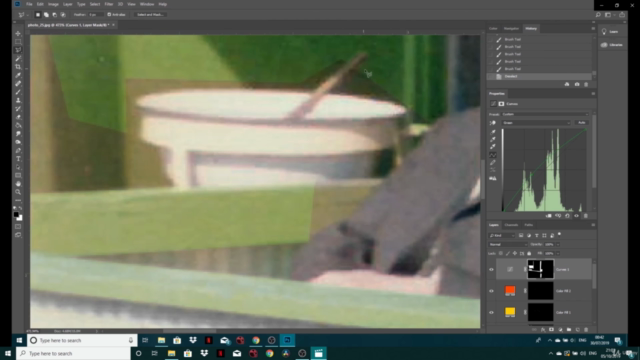Toggle lock image pixels in Layers panel

(x=508, y=253)
